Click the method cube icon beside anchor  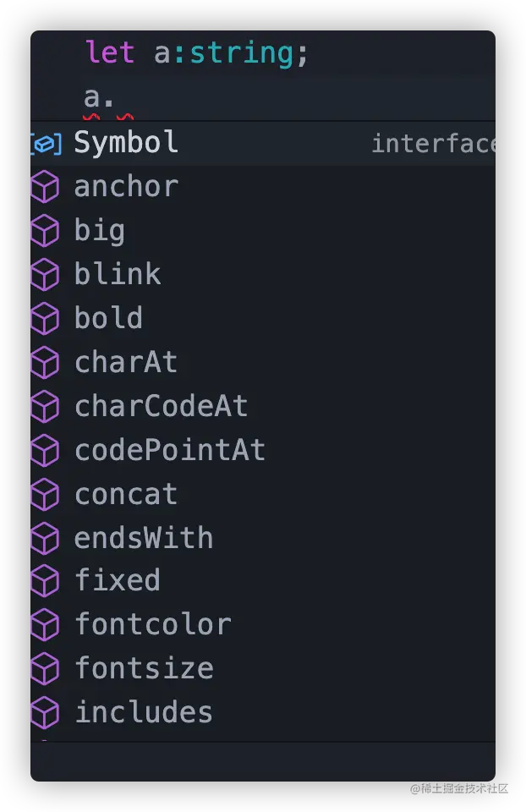pos(45,187)
